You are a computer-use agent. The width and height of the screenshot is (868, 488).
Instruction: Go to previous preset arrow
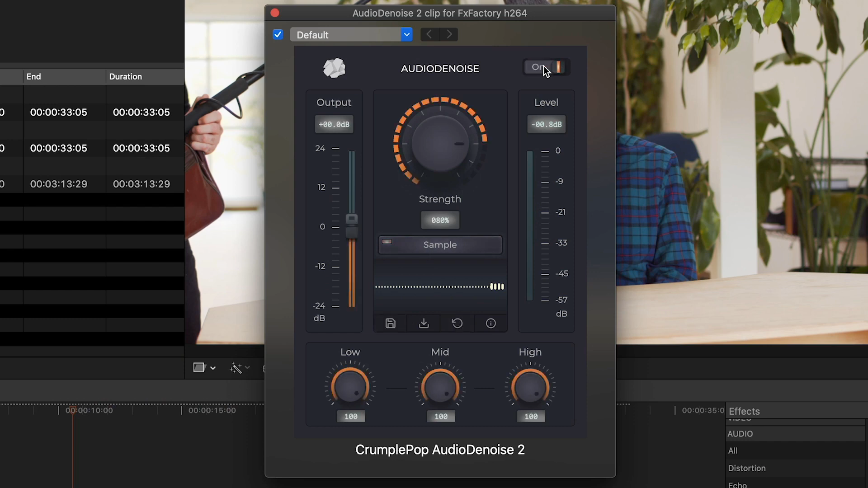[x=429, y=34]
